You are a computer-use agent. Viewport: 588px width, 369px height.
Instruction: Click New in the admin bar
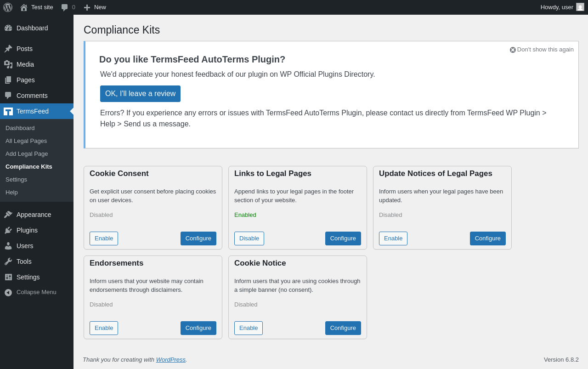[100, 7]
